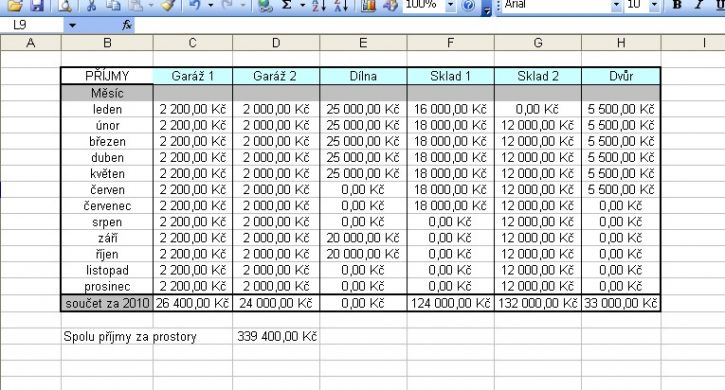
Task: Sort descending with Z-A icon
Action: coord(341,5)
